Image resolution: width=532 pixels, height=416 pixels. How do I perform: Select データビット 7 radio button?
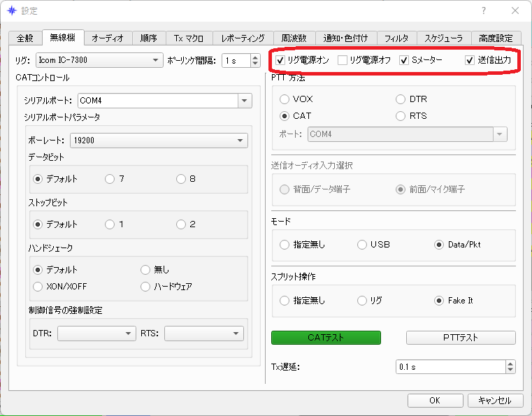(110, 179)
